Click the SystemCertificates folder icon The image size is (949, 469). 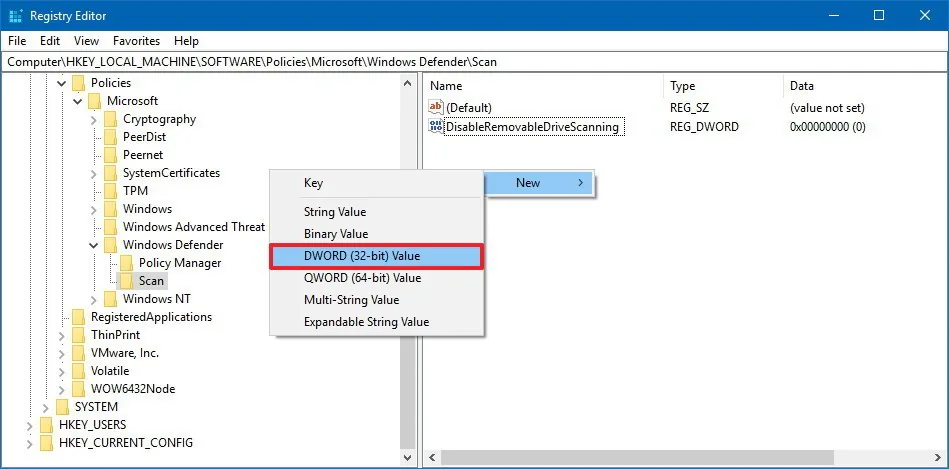click(x=110, y=173)
